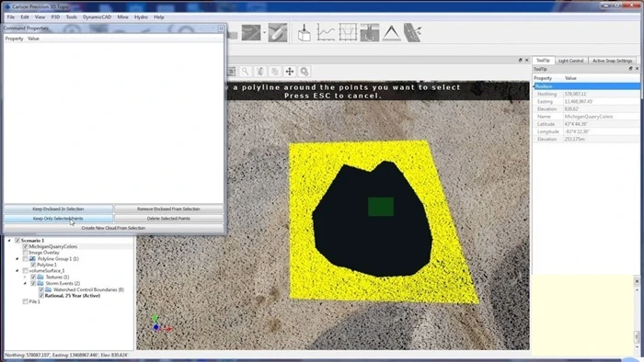Select the zoom magnifier viewport icon
Viewport: 644px width, 362px height.
point(246,72)
